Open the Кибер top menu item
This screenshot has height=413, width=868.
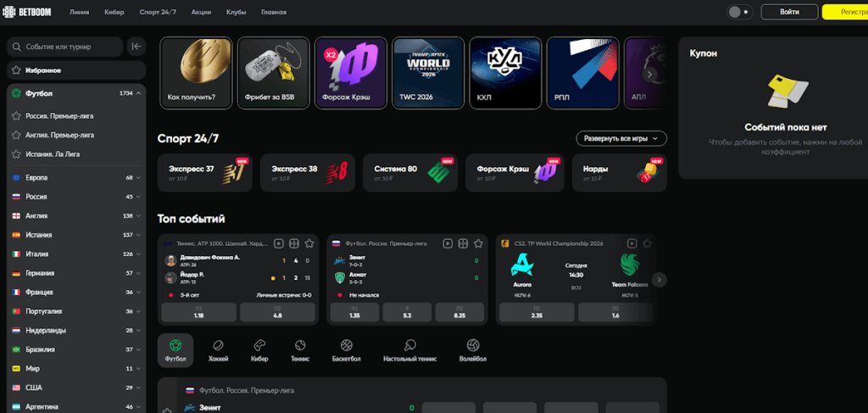click(114, 12)
